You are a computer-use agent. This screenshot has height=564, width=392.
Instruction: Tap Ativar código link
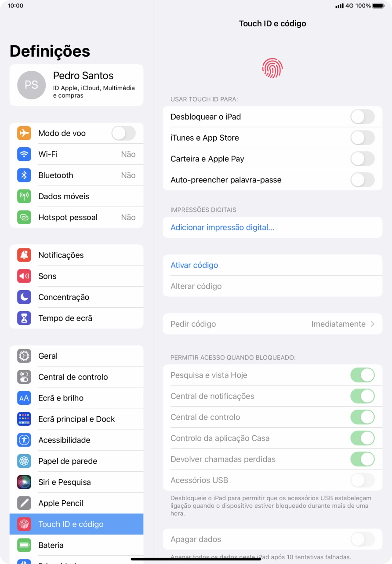(194, 266)
